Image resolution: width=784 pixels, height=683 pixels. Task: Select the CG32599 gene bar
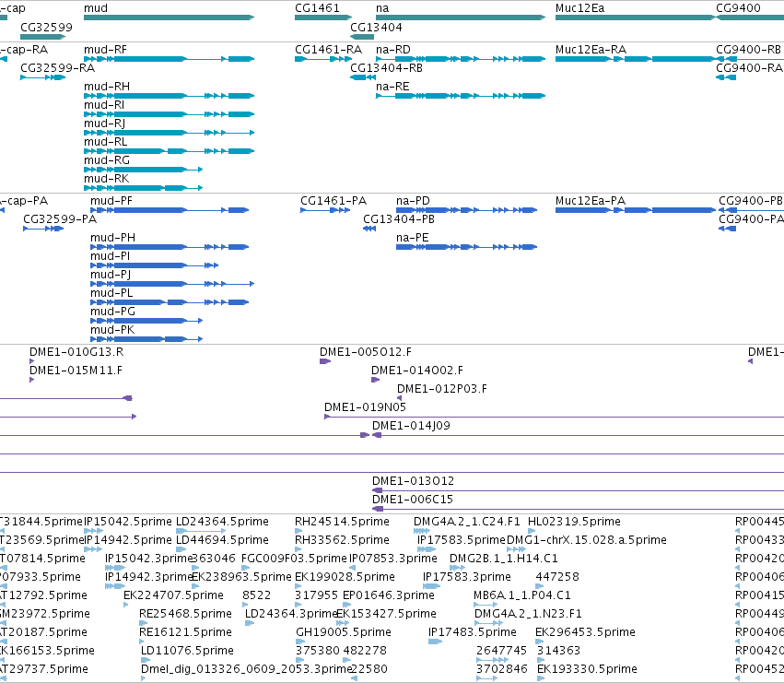click(x=43, y=37)
